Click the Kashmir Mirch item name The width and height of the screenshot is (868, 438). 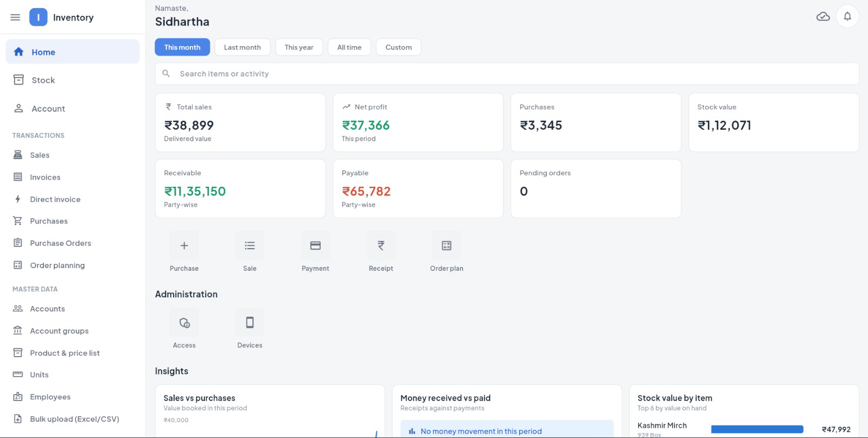662,426
